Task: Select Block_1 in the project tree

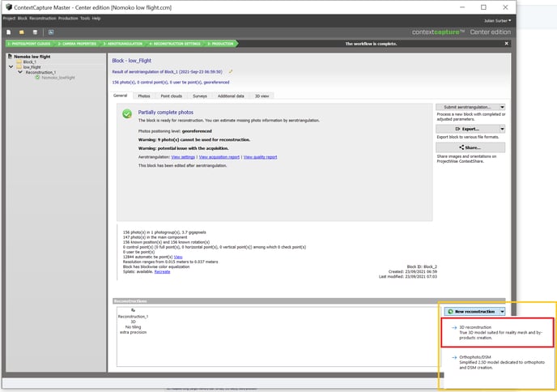Action: pyautogui.click(x=29, y=62)
